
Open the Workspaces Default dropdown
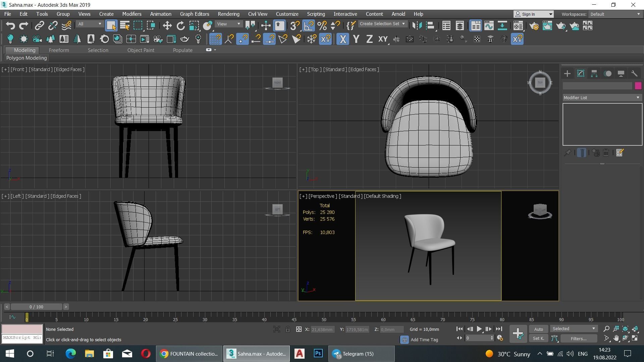615,14
